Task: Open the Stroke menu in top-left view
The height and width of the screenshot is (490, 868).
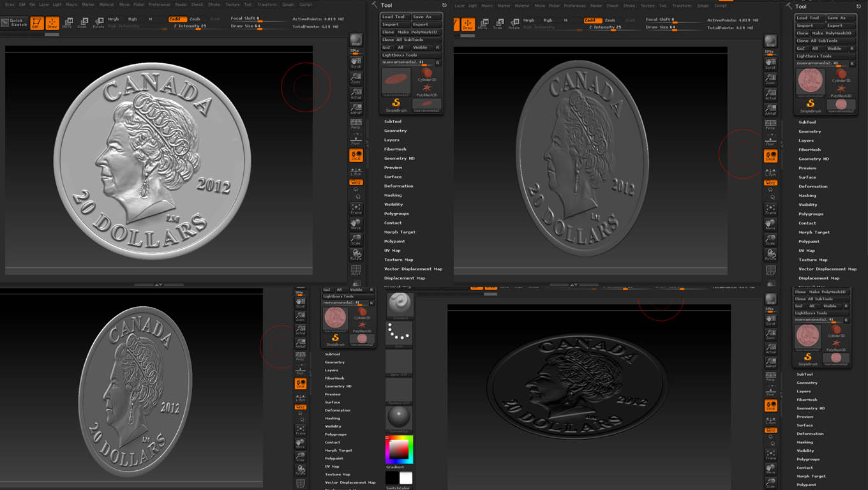Action: 213,4
